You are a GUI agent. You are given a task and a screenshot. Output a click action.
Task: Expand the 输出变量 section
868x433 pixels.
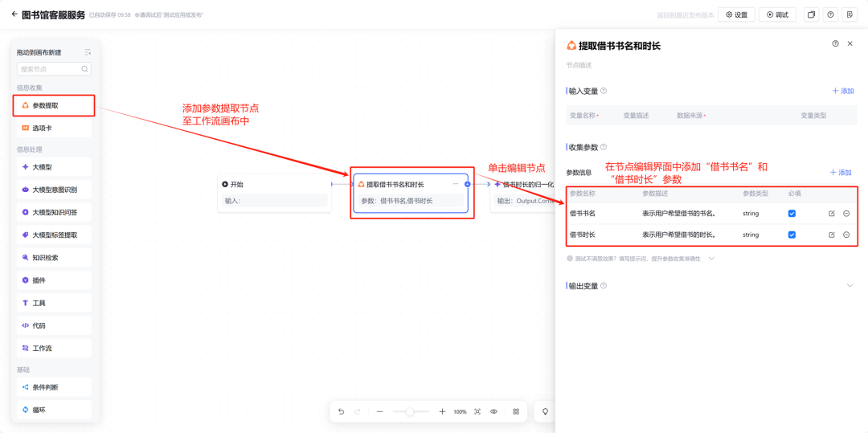pos(850,285)
